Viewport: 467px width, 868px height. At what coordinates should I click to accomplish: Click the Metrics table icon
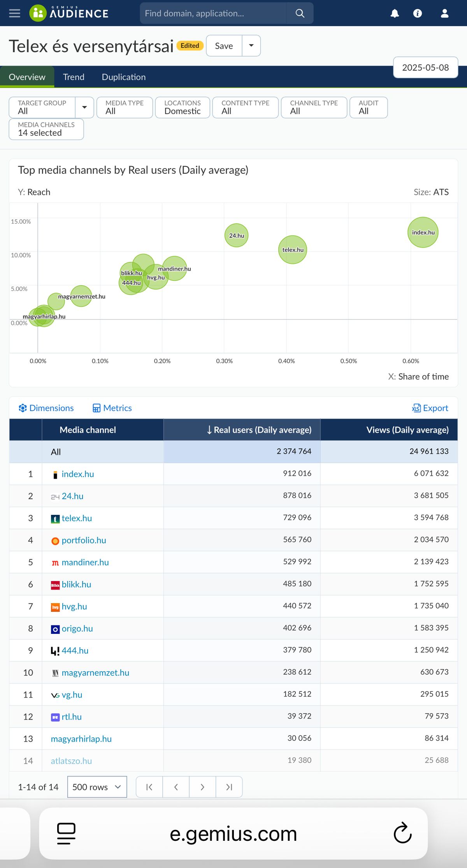97,408
